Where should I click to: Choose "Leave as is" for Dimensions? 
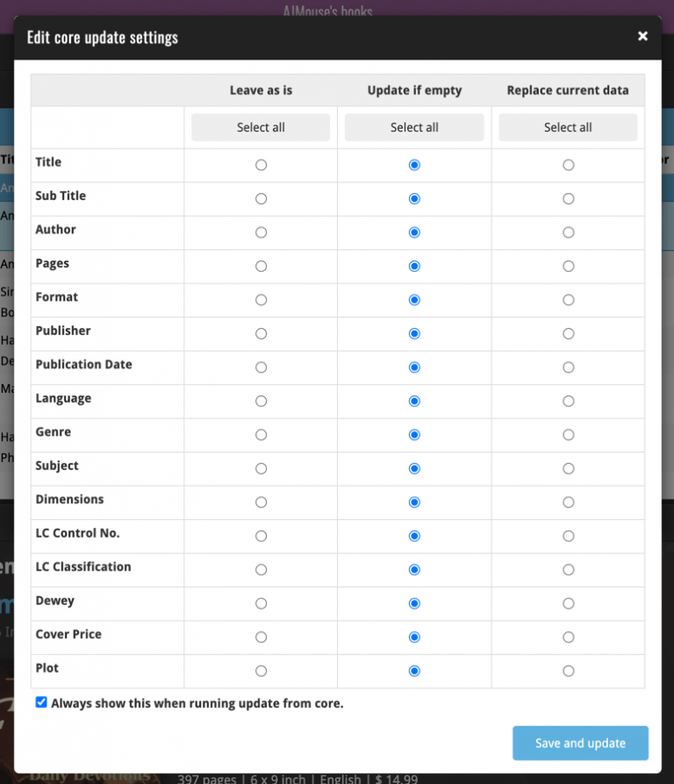(x=261, y=502)
